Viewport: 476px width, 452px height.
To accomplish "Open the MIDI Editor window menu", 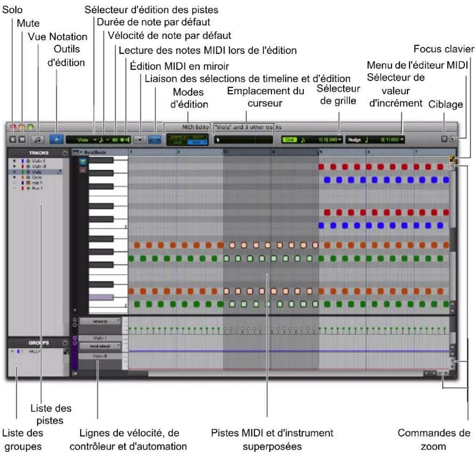I will pos(452,139).
